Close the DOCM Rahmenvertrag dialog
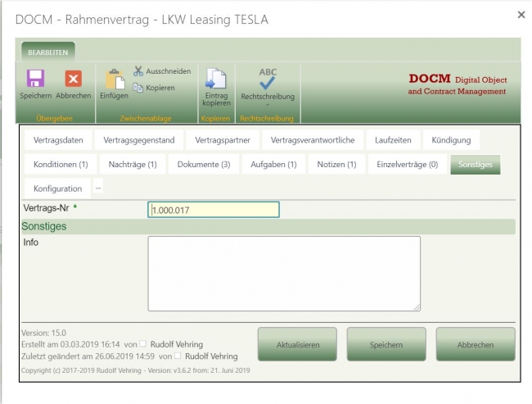Viewport: 532px width, 404px height. point(521,15)
